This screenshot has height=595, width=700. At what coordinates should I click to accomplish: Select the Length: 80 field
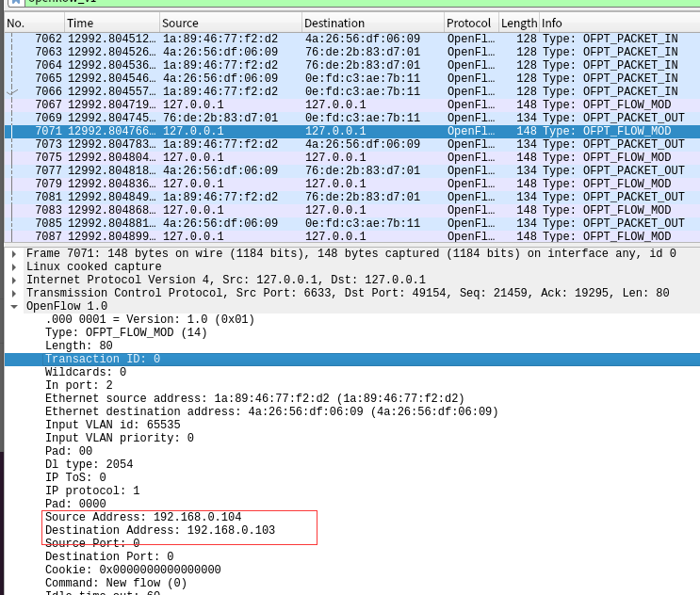point(78,346)
